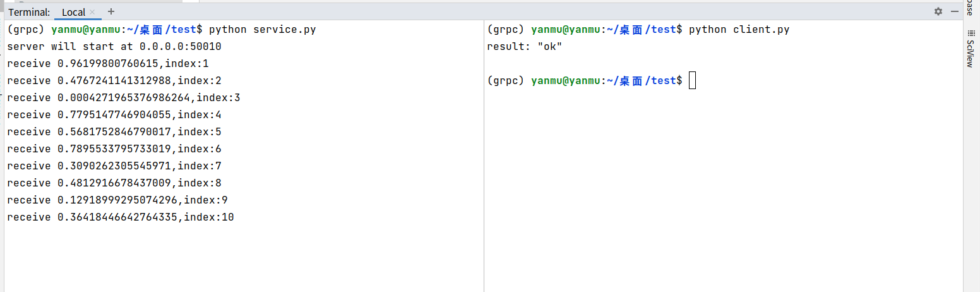Click 'python service.py' command text
Viewport: 980px width, 292px height.
[x=262, y=29]
